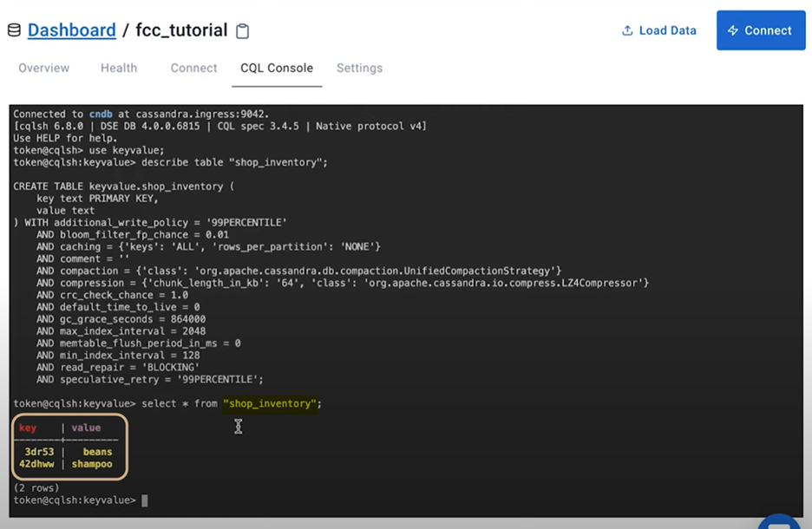Viewport: 812px width, 529px height.
Task: Select the Connect tab
Action: [x=193, y=68]
